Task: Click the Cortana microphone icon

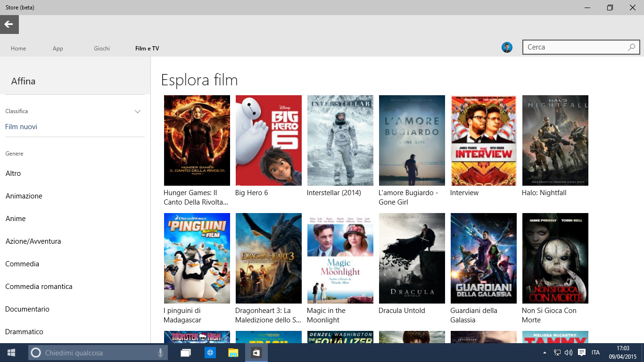Action: pos(160,353)
